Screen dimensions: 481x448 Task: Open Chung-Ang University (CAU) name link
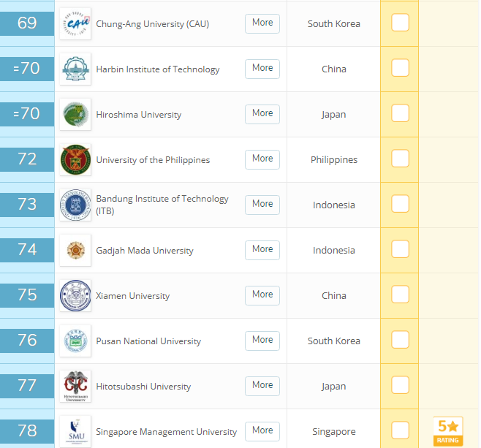pyautogui.click(x=153, y=24)
